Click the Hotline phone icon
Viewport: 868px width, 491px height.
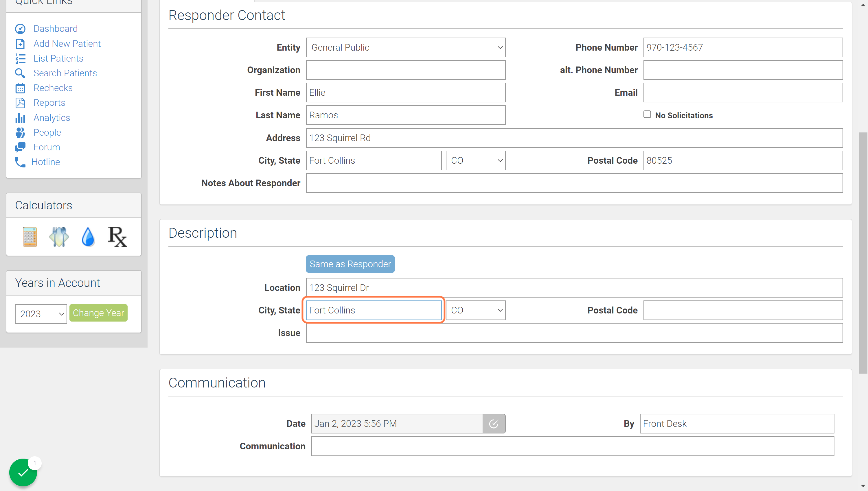[x=20, y=162]
